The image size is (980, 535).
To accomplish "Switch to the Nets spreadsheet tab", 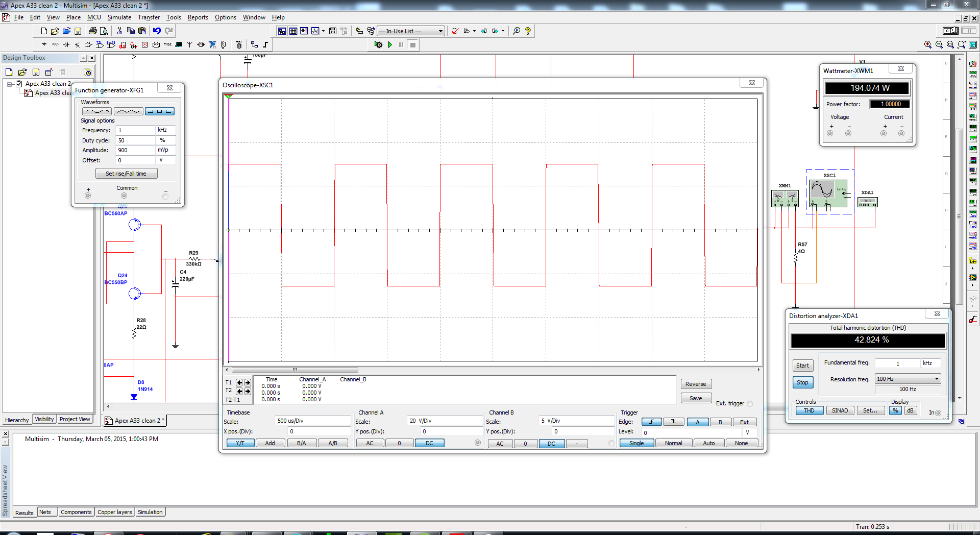I will (x=45, y=512).
